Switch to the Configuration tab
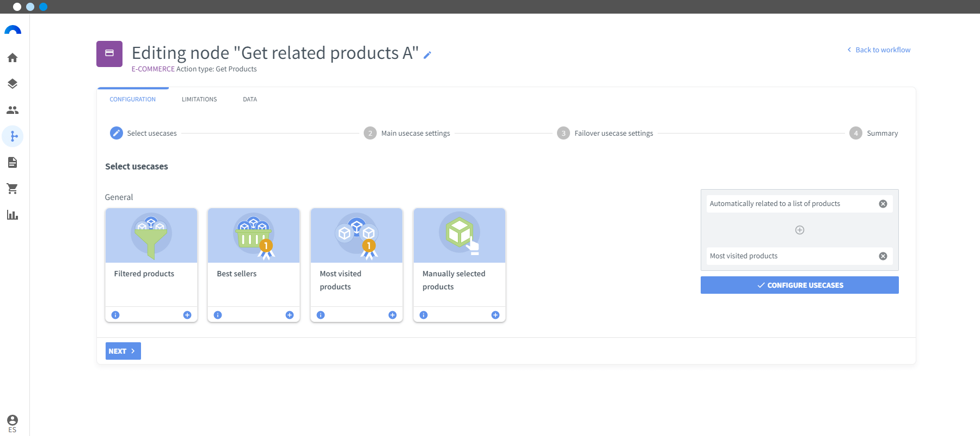 click(133, 99)
